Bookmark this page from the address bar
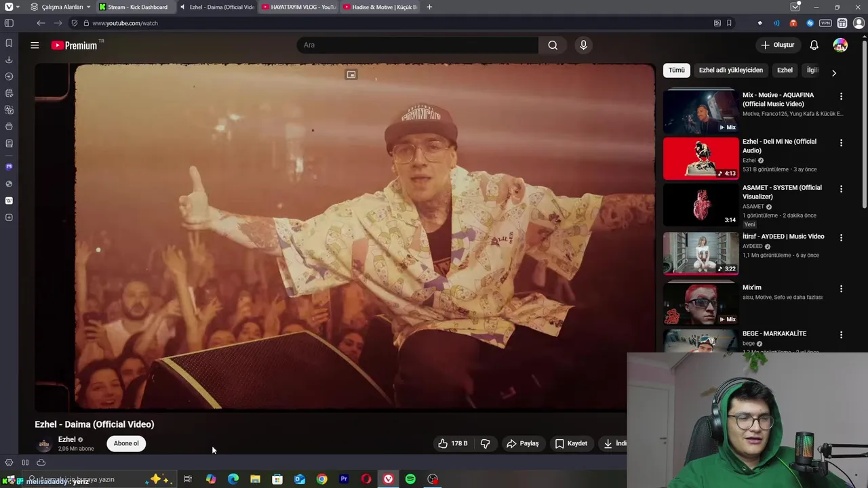Screen dimensions: 868x488 [x=729, y=23]
